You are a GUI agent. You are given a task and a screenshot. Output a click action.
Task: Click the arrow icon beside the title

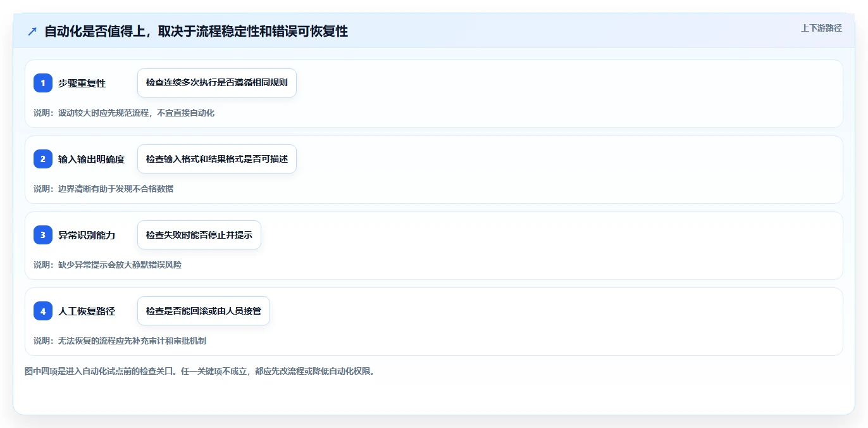[x=32, y=32]
